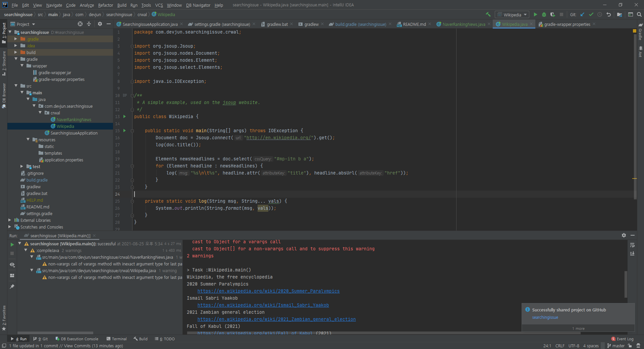Select opened file in Project panel target icon
The width and height of the screenshot is (644, 349).
tap(80, 24)
